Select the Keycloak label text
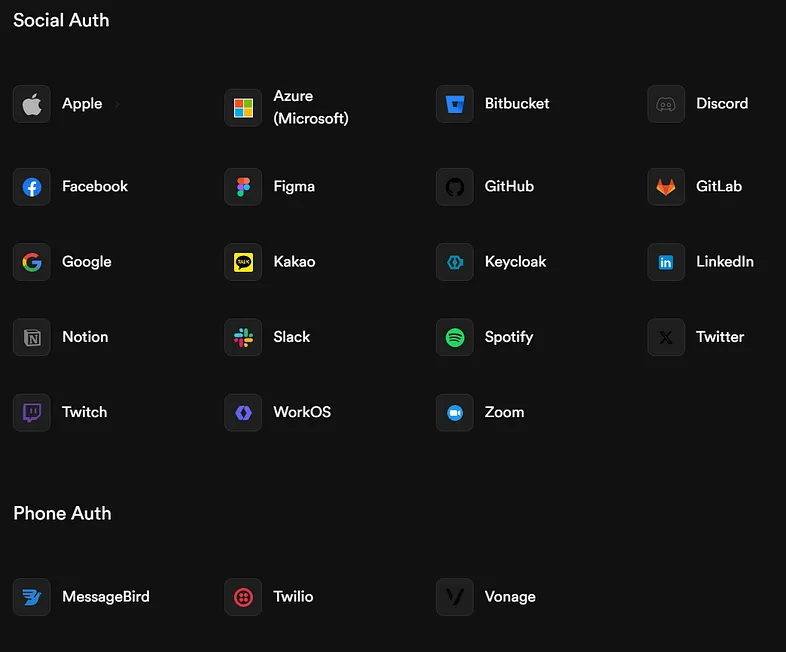Viewport: 786px width, 652px height. pyautogui.click(x=515, y=262)
